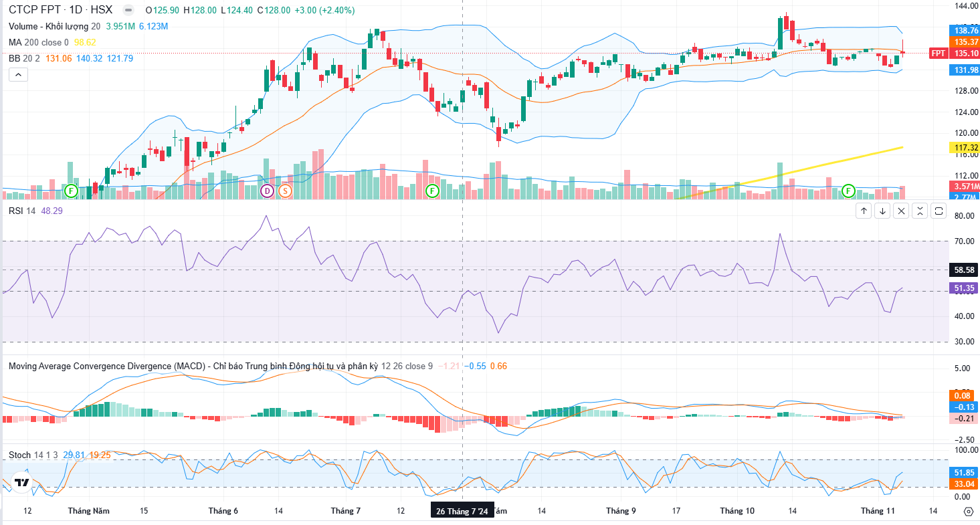Open chart settings gear icon
Screen dimensions: 980x525
[x=968, y=512]
